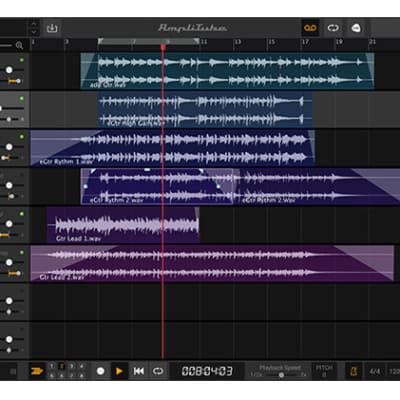Select the first eGtr Rythm 2.wav clip
Viewport: 400px width, 400px height.
point(157,186)
